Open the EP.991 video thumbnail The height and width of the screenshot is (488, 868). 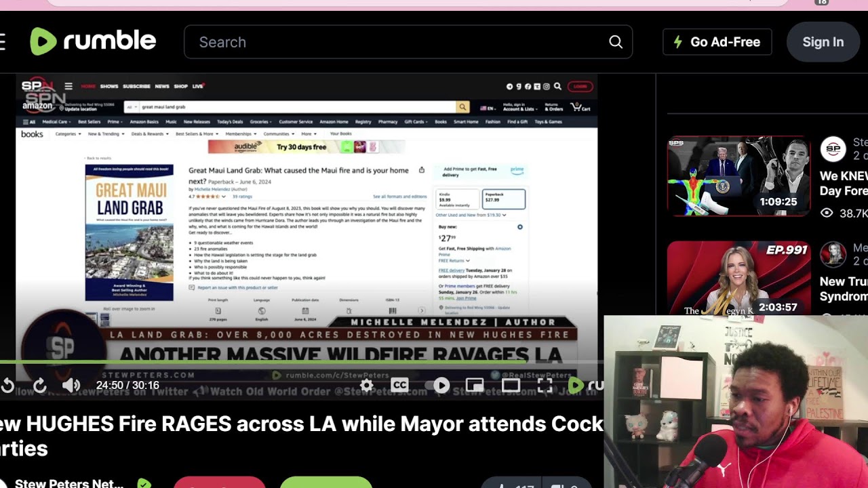(x=738, y=278)
